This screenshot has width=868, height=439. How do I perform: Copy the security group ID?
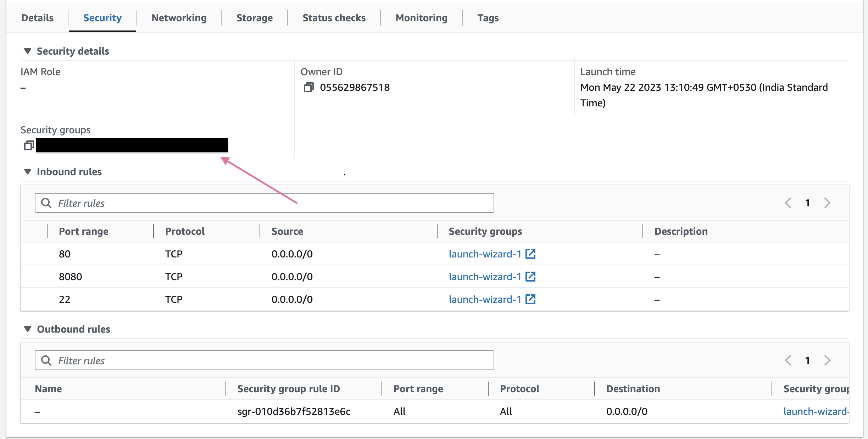click(29, 145)
